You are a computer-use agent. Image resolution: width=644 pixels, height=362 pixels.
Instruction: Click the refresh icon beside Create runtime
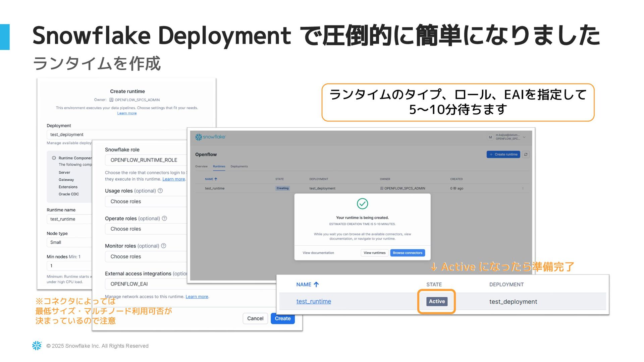click(526, 155)
